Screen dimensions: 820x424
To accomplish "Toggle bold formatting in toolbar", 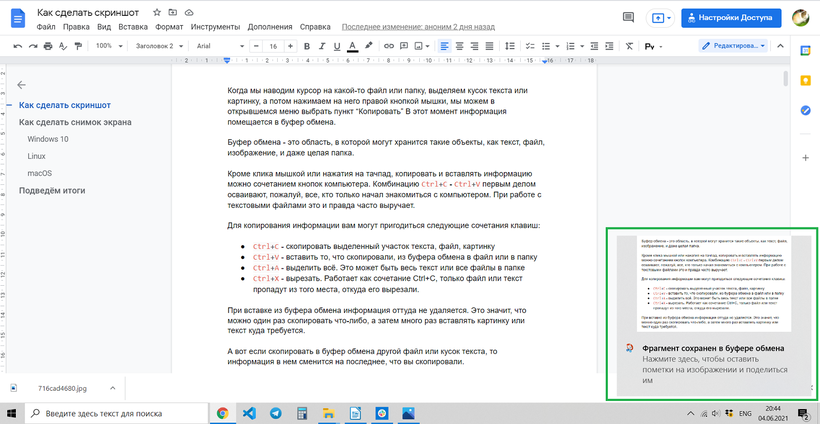I will (x=307, y=46).
